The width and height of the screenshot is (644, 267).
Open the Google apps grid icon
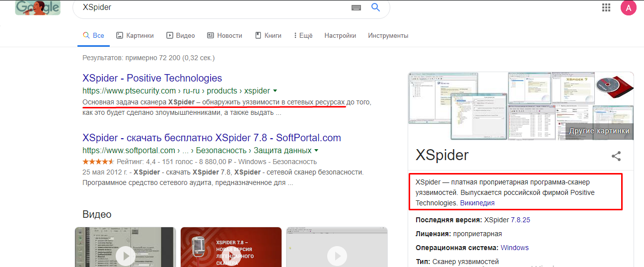(x=606, y=7)
